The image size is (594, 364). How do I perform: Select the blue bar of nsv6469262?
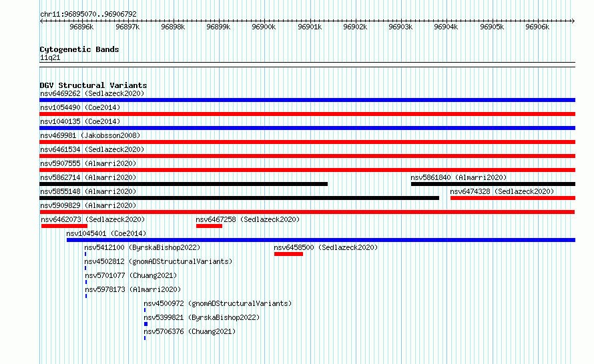point(307,100)
